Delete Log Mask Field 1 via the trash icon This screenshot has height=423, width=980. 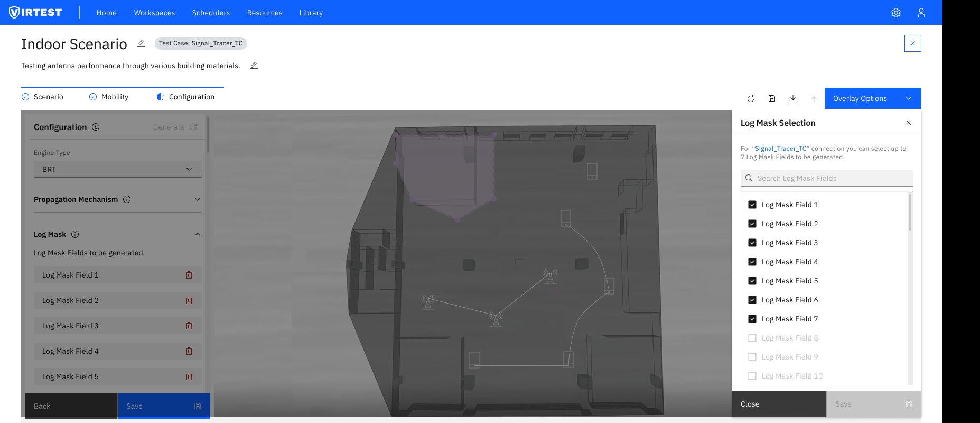pyautogui.click(x=189, y=275)
